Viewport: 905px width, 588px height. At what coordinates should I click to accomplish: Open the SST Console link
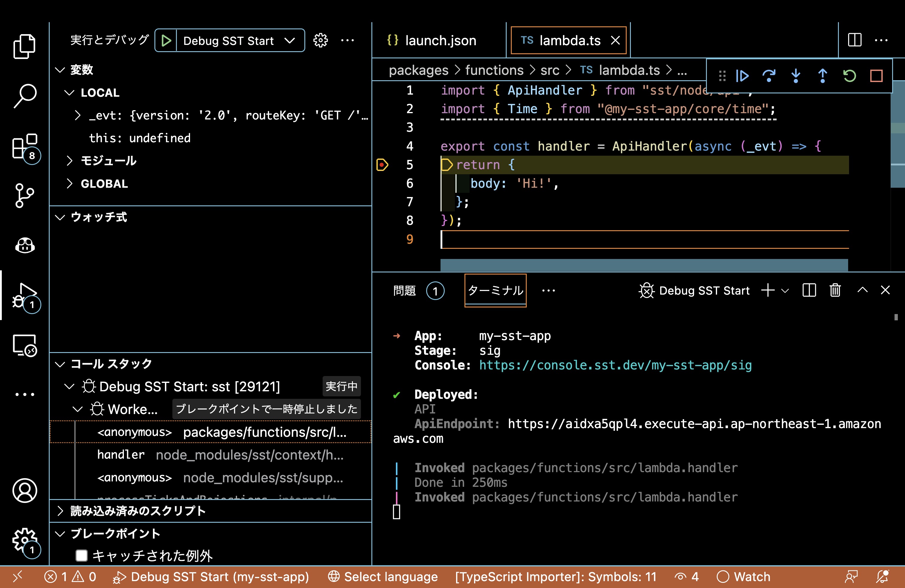tap(615, 366)
